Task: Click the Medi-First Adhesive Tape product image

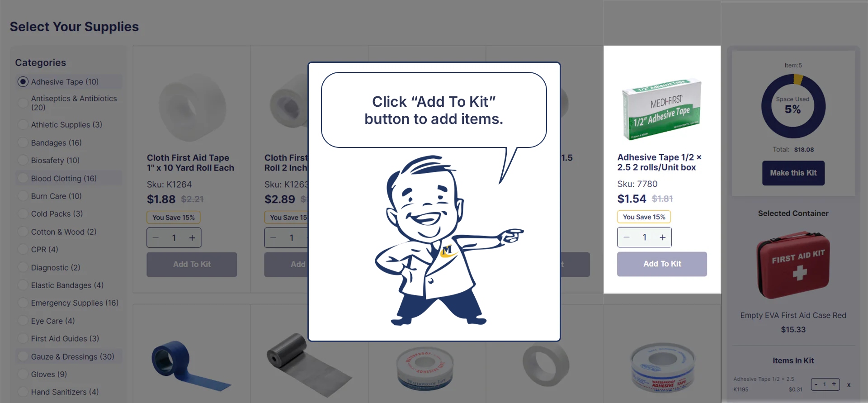Action: 662,109
